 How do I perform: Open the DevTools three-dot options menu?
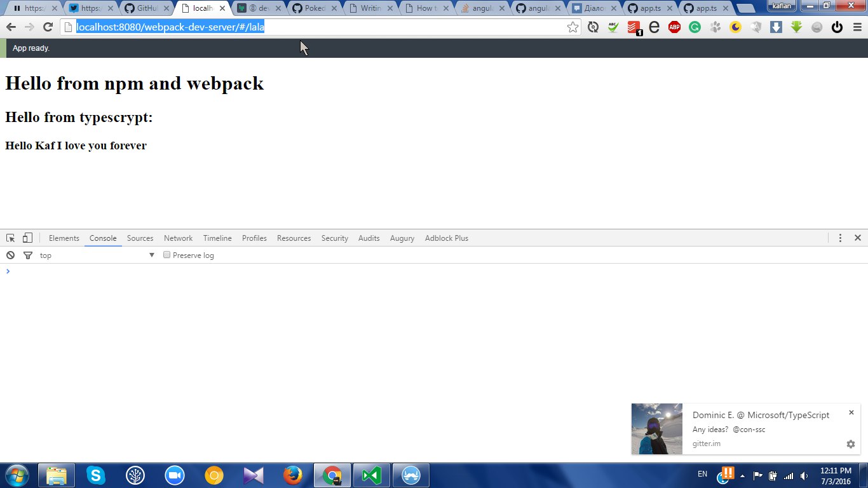coord(840,238)
